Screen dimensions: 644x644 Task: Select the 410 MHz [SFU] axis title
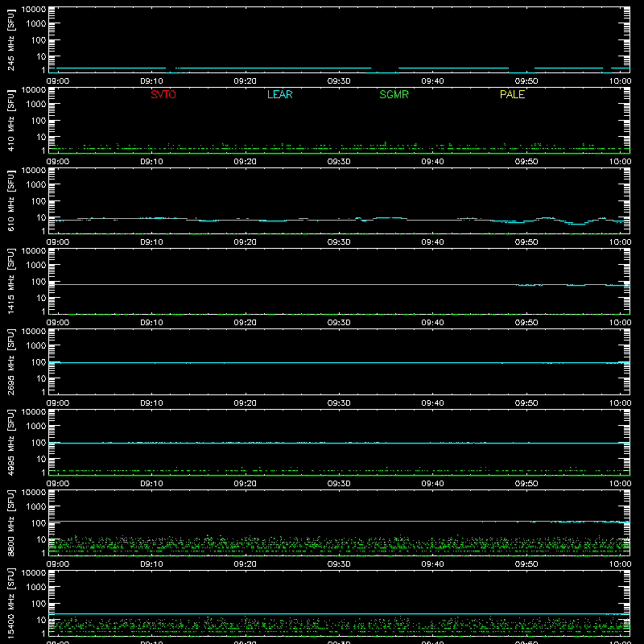[x=10, y=121]
